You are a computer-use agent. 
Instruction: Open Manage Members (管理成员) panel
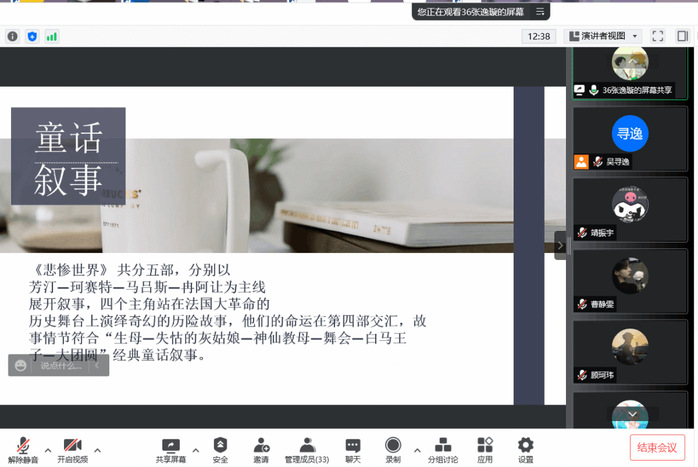(x=307, y=448)
